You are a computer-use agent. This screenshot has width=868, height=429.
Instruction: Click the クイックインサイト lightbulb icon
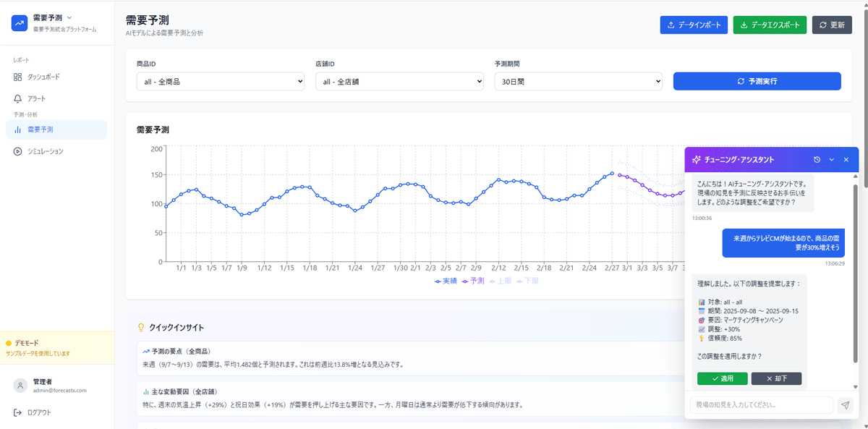[x=141, y=327]
